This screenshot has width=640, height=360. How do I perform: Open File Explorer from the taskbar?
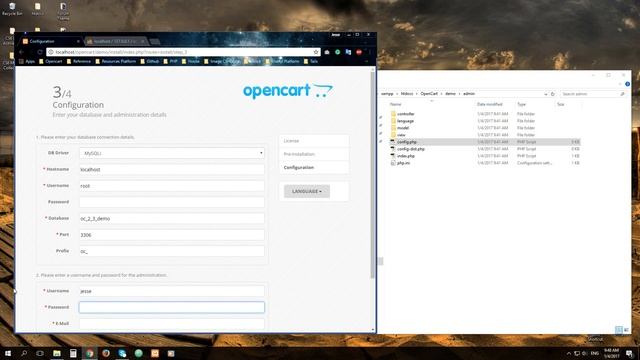57,353
